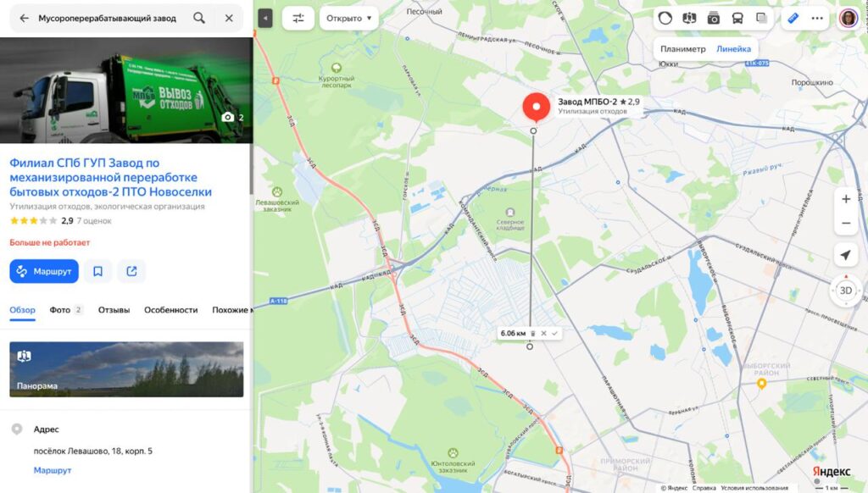Click the back arrow in the search bar
868x493 pixels.
pyautogui.click(x=24, y=19)
